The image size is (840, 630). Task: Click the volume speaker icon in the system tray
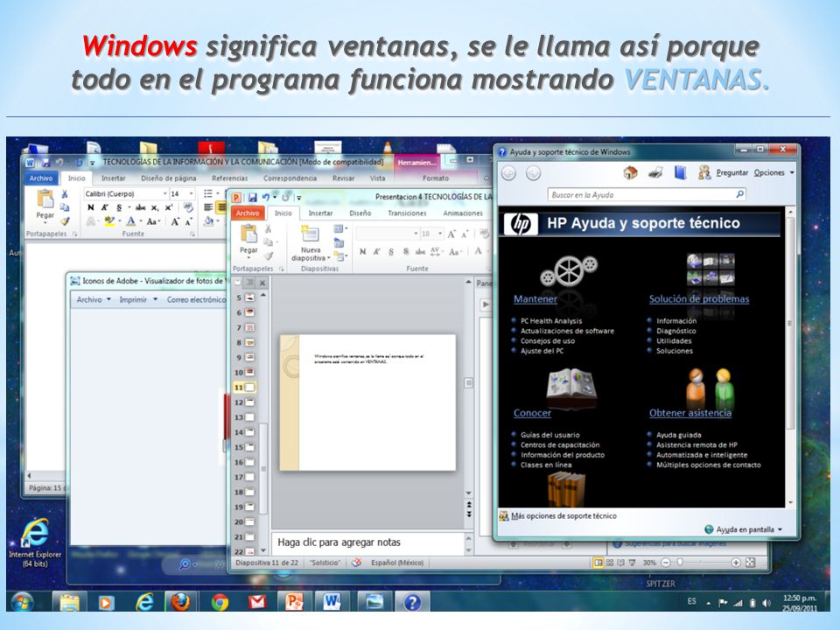[766, 603]
